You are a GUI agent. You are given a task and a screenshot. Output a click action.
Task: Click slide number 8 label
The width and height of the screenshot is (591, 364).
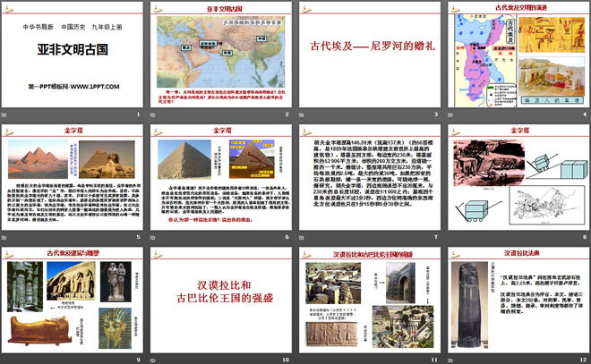point(585,237)
